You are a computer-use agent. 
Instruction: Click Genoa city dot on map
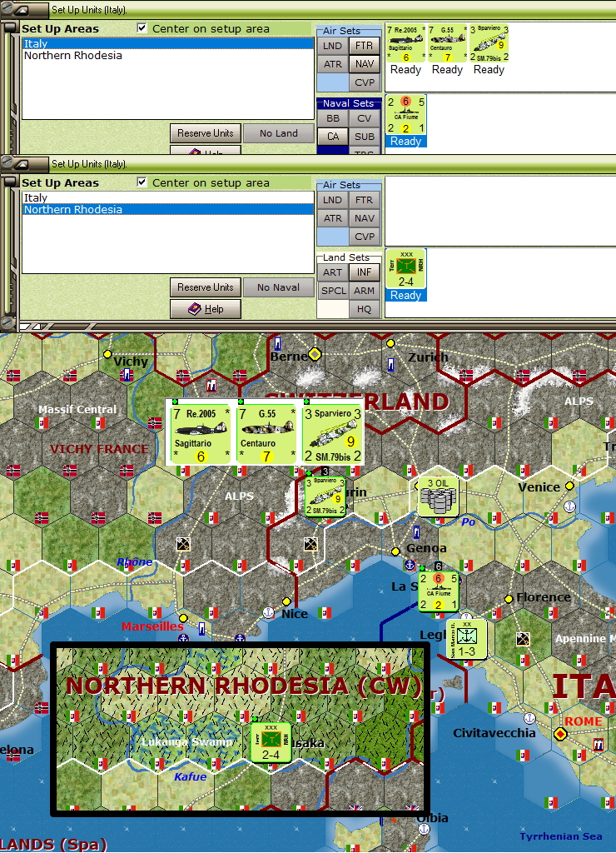[x=395, y=551]
